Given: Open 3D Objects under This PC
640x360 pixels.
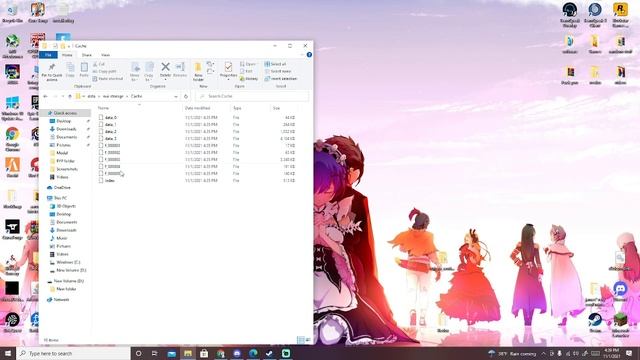Looking at the screenshot, I should tap(66, 206).
